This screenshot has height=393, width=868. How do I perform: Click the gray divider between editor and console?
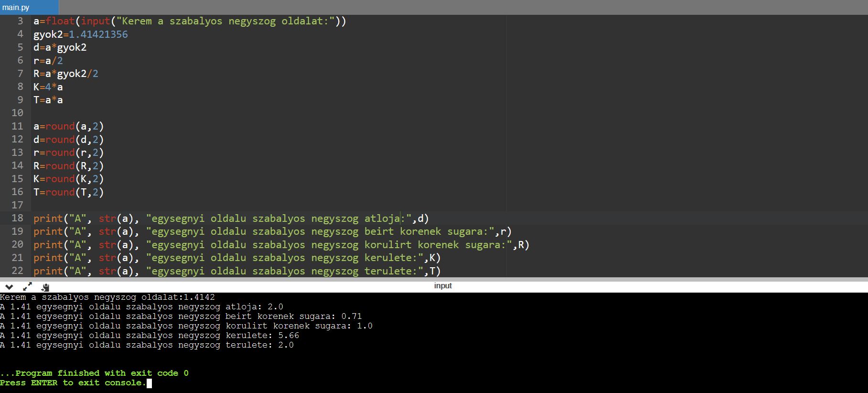[434, 279]
